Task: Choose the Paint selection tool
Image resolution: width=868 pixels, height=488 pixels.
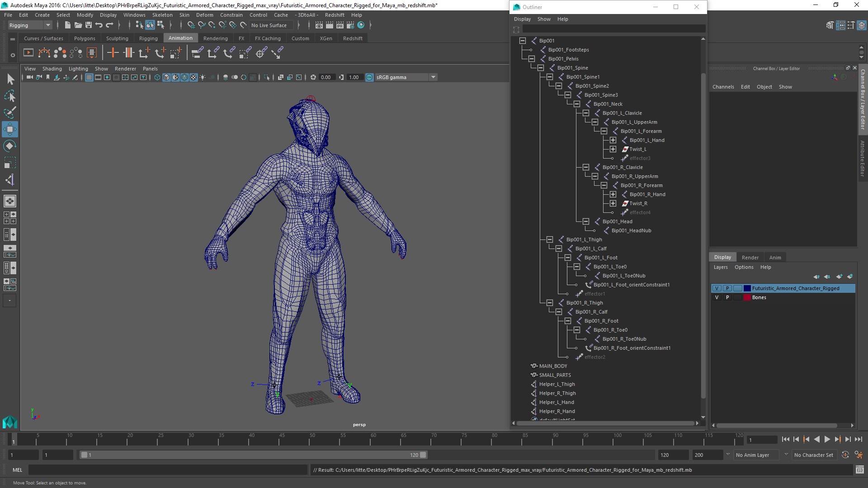Action: 10,113
